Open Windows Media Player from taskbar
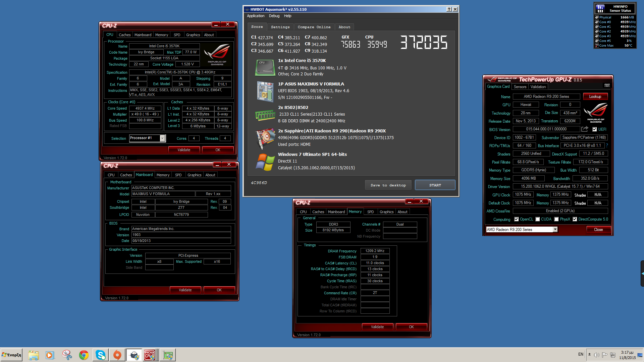644x362 pixels. point(50,355)
